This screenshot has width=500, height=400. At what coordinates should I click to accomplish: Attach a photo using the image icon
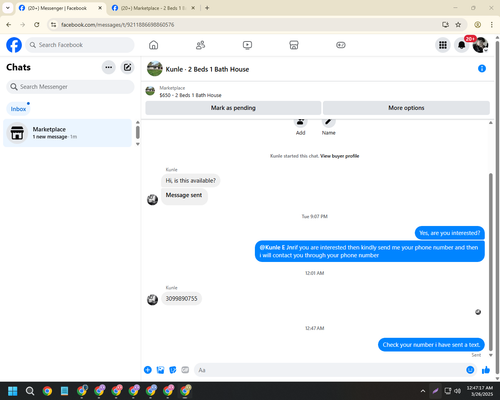(160, 370)
